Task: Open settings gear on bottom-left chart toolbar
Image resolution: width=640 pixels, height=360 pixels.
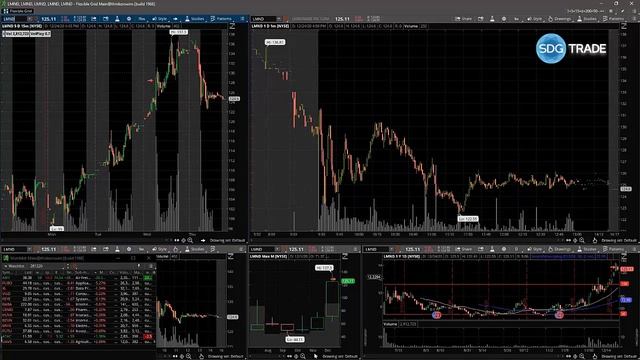Action: (129, 249)
